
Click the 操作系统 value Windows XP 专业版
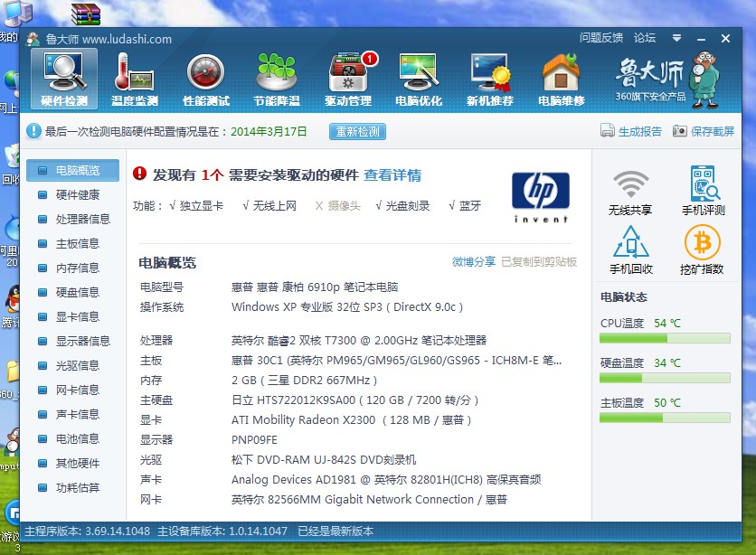(x=347, y=307)
